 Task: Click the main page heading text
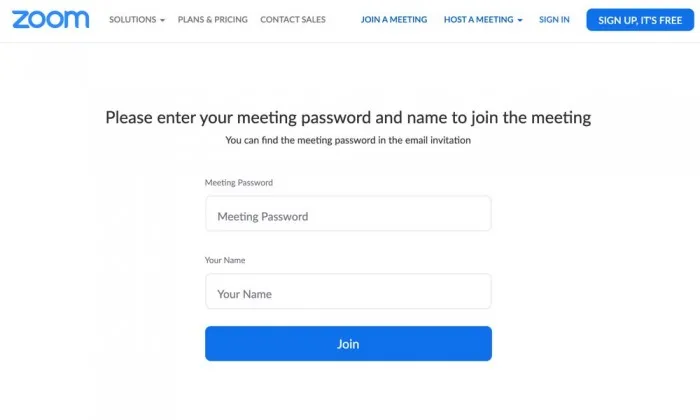348,117
